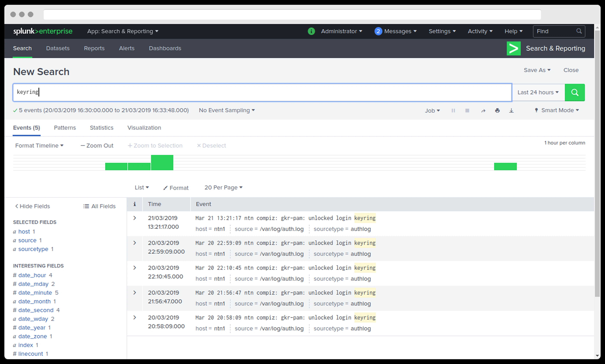Viewport: 605px width, 364px height.
Task: Expand the 13:21:17 event row
Action: tap(135, 218)
